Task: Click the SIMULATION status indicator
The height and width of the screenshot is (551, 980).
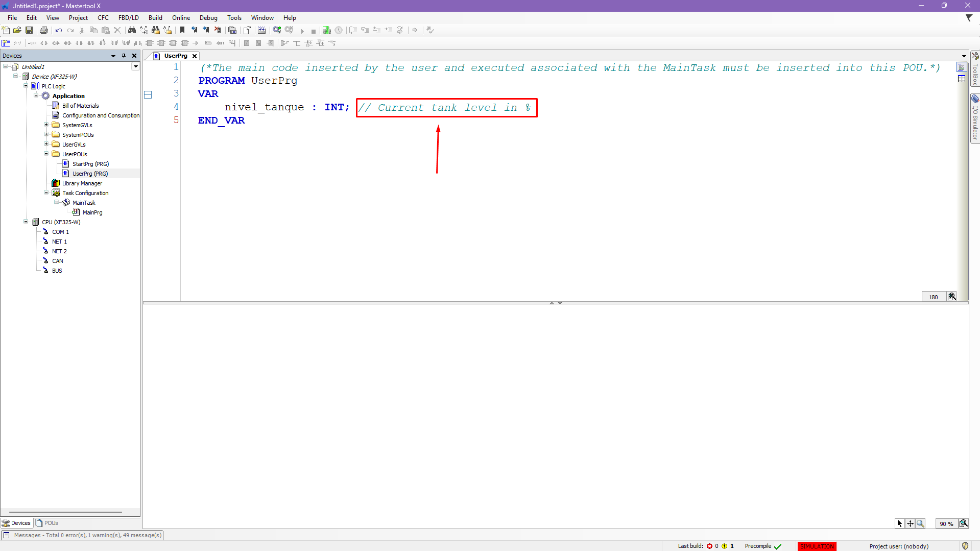Action: tap(817, 546)
